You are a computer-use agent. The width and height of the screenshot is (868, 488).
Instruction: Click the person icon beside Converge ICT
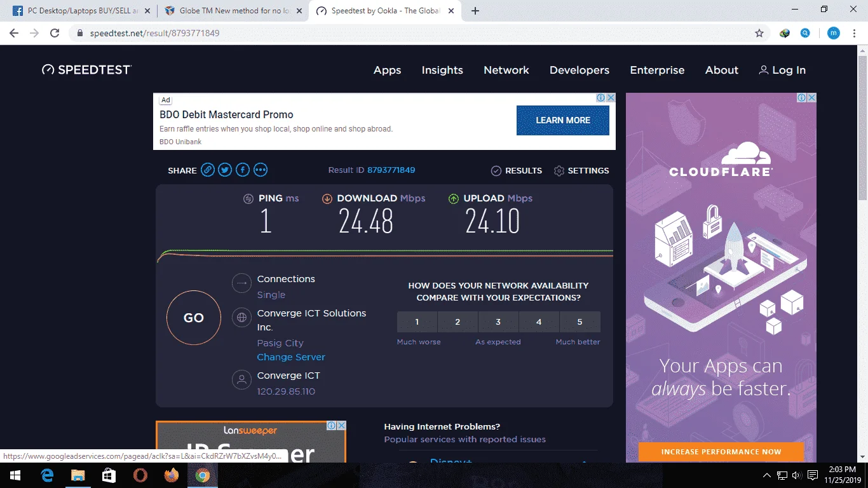click(x=241, y=380)
